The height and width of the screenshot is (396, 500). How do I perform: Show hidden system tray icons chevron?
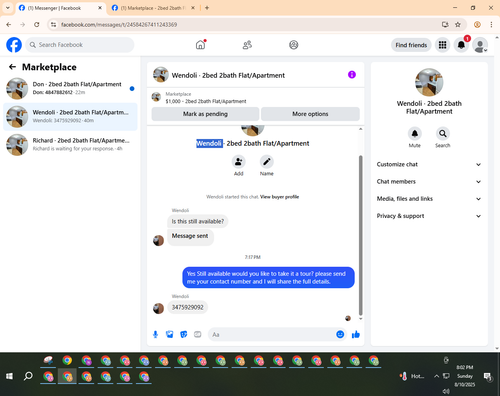pyautogui.click(x=436, y=376)
